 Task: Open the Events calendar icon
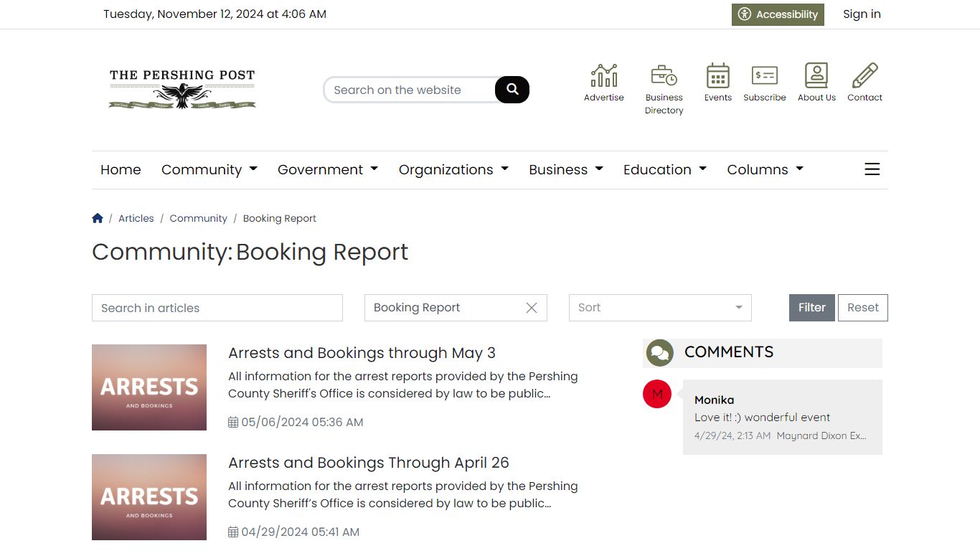click(717, 75)
